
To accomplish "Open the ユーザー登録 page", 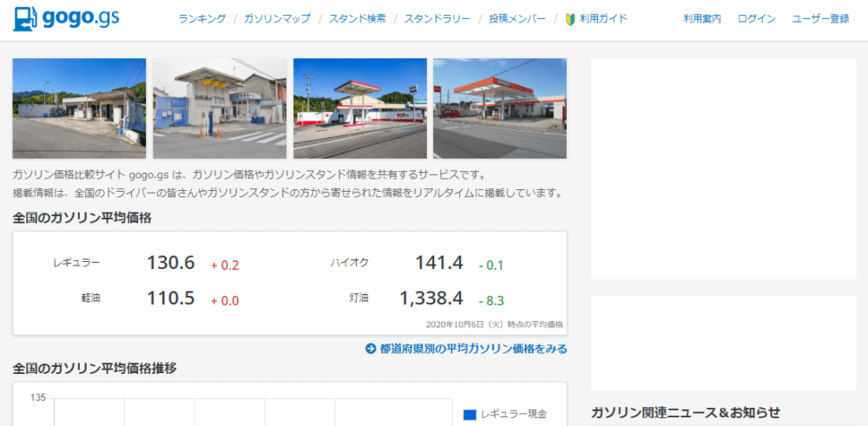I will [820, 19].
